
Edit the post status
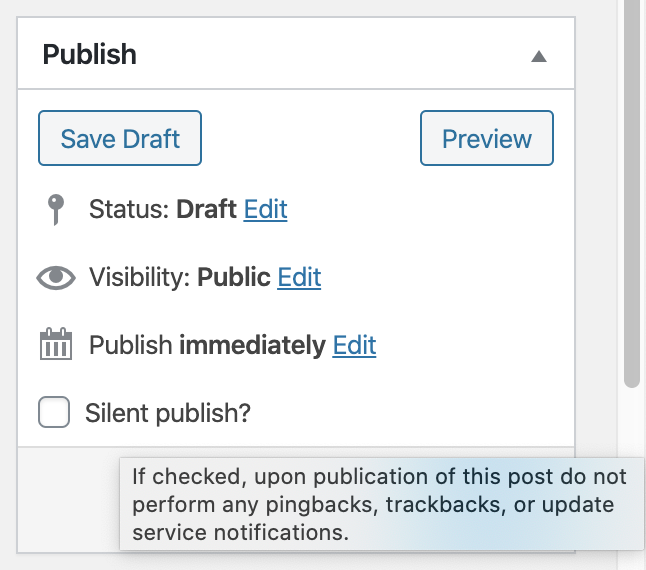pos(265,209)
